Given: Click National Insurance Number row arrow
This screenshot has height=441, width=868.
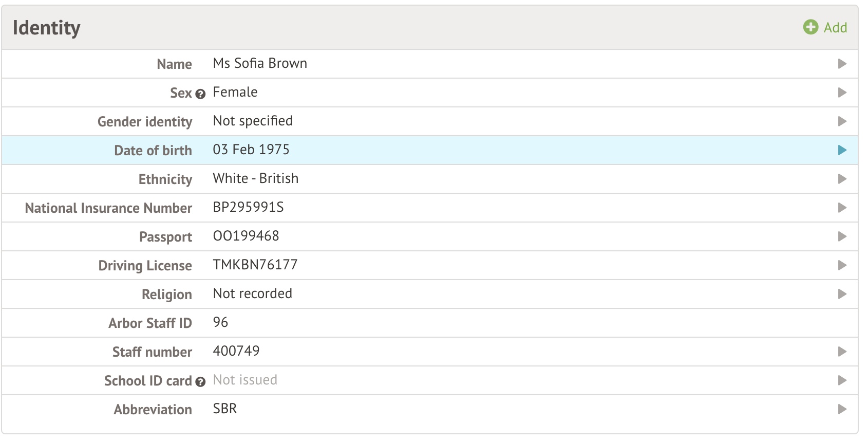Looking at the screenshot, I should [x=842, y=208].
